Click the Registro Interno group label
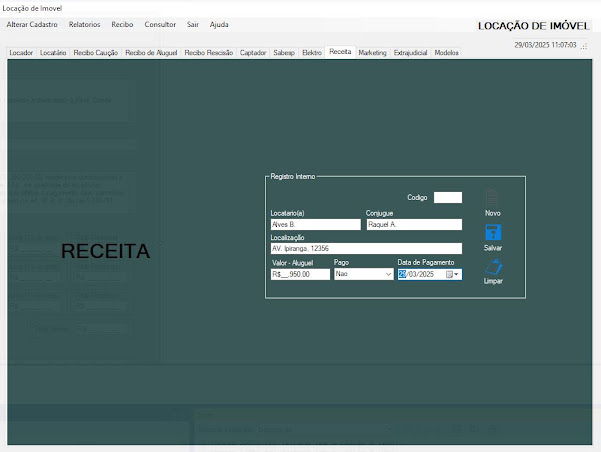 coord(293,176)
